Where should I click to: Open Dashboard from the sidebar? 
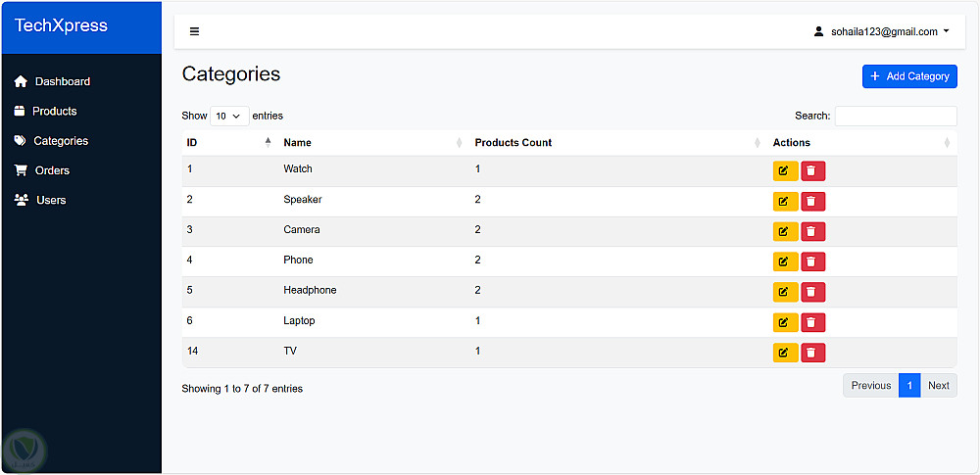click(x=62, y=81)
